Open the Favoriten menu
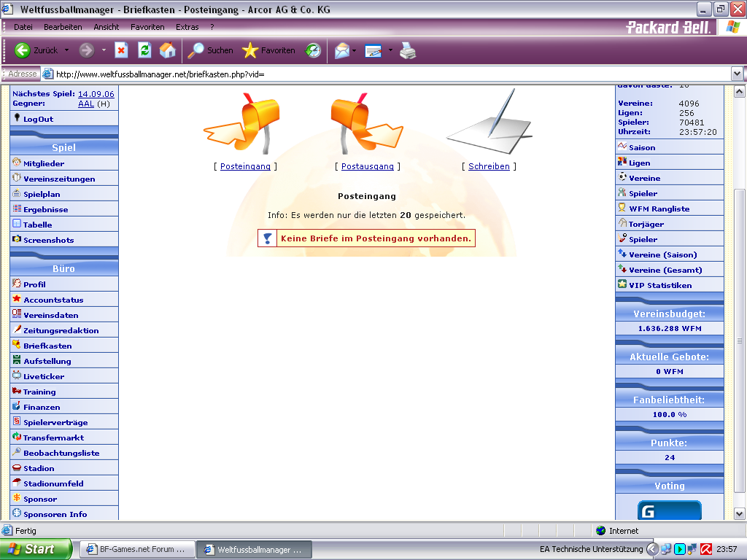 (x=147, y=27)
